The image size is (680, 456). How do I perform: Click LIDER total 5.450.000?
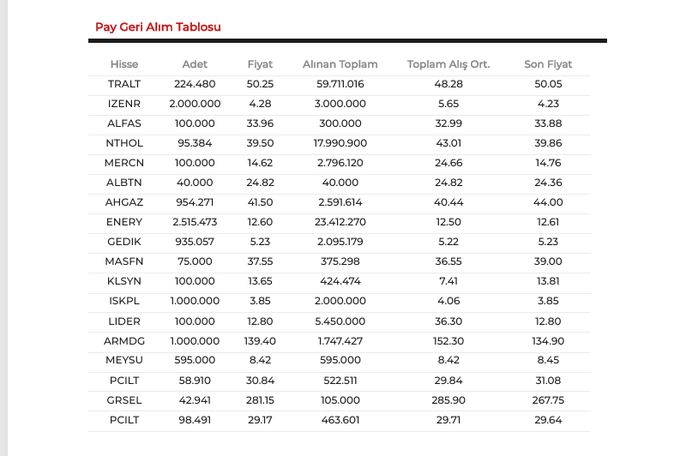[x=340, y=321]
